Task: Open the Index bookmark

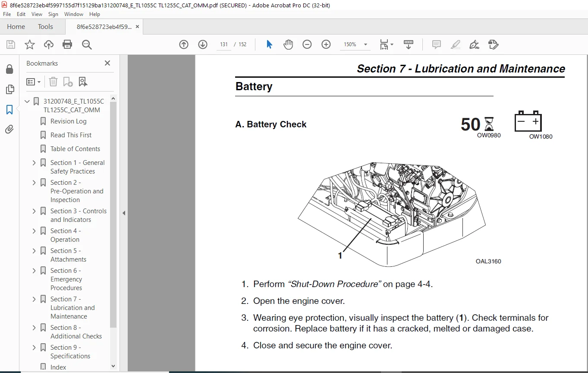Action: pyautogui.click(x=58, y=367)
